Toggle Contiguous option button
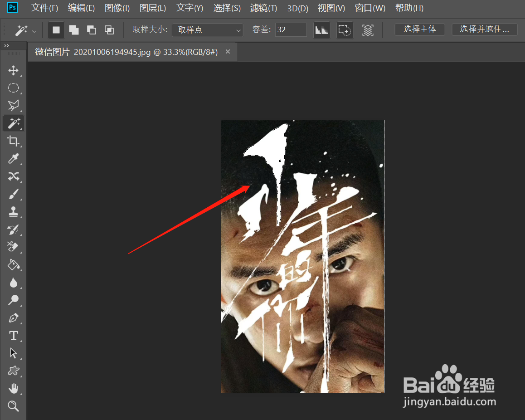The image size is (525, 420). click(x=345, y=30)
